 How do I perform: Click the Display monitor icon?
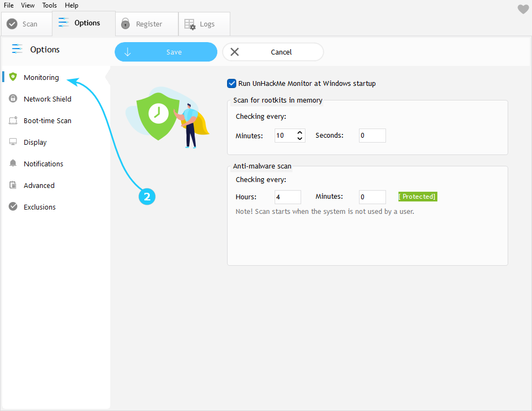coord(13,142)
